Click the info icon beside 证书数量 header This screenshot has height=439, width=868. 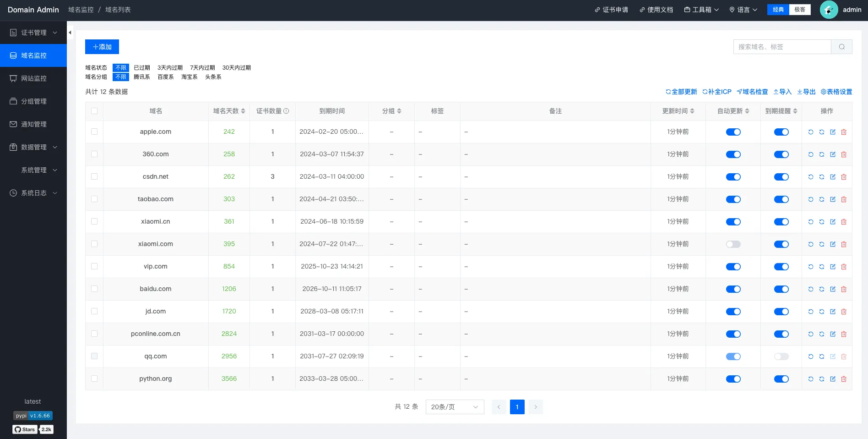pyautogui.click(x=286, y=111)
